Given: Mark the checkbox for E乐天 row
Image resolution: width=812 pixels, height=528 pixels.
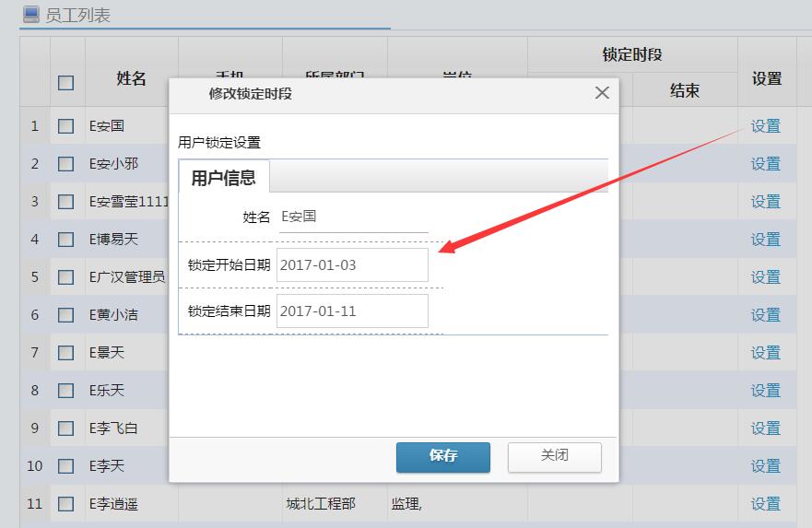Looking at the screenshot, I should point(65,391).
